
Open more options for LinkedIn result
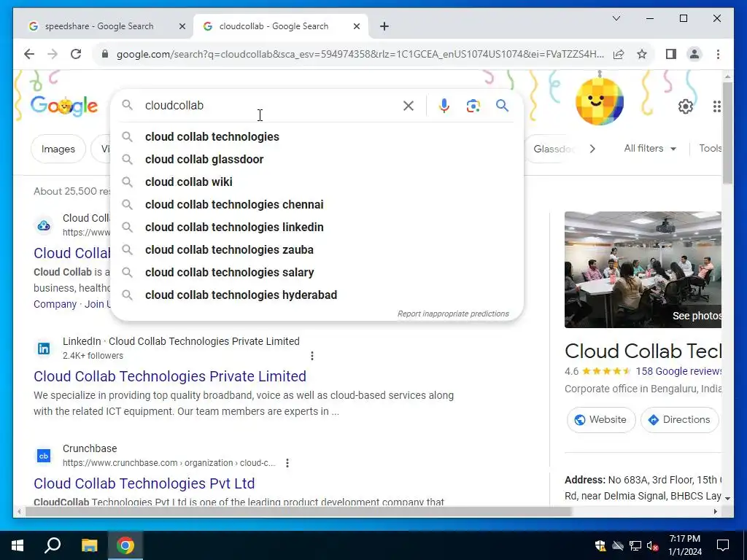312,356
